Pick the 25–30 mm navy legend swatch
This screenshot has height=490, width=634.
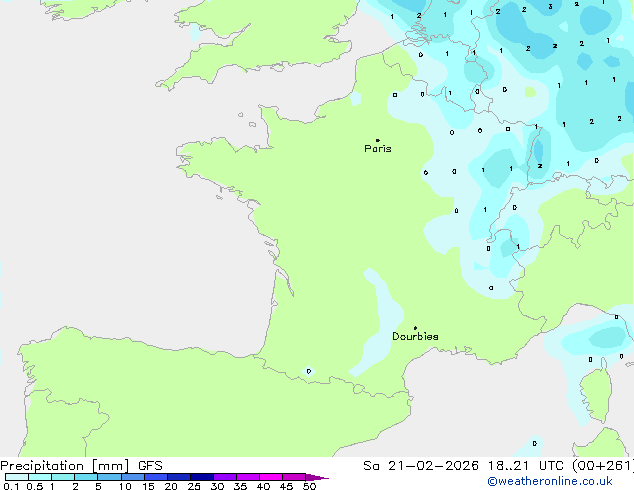202,477
